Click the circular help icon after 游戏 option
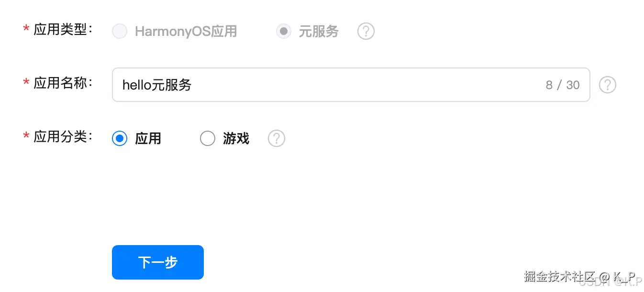Image resolution: width=644 pixels, height=292 pixels. pos(276,138)
